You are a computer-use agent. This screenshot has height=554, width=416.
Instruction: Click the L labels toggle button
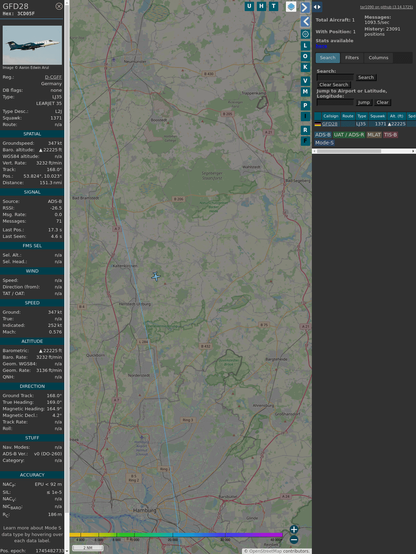305,46
